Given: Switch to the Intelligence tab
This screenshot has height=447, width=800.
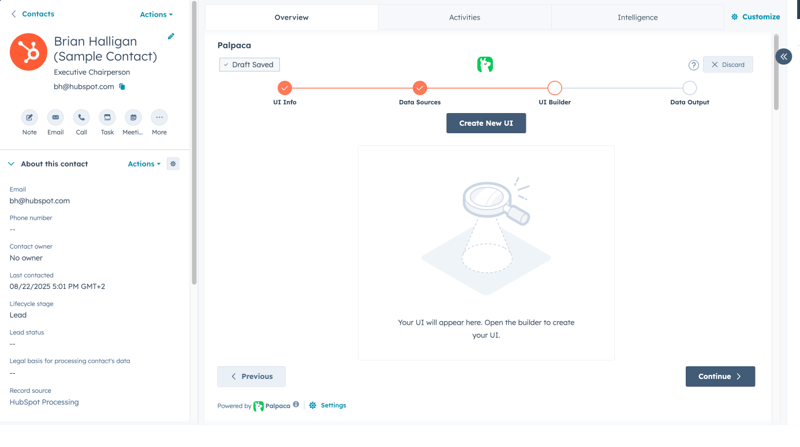Looking at the screenshot, I should pos(637,17).
